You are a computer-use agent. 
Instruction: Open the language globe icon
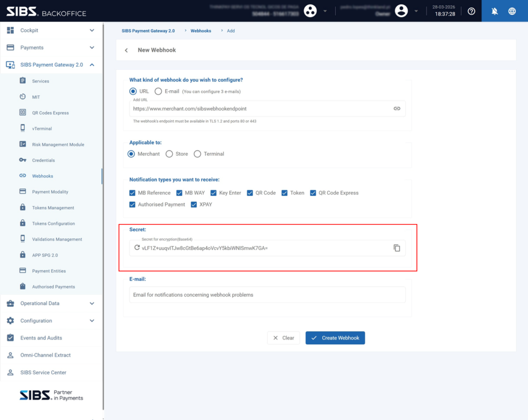[512, 11]
